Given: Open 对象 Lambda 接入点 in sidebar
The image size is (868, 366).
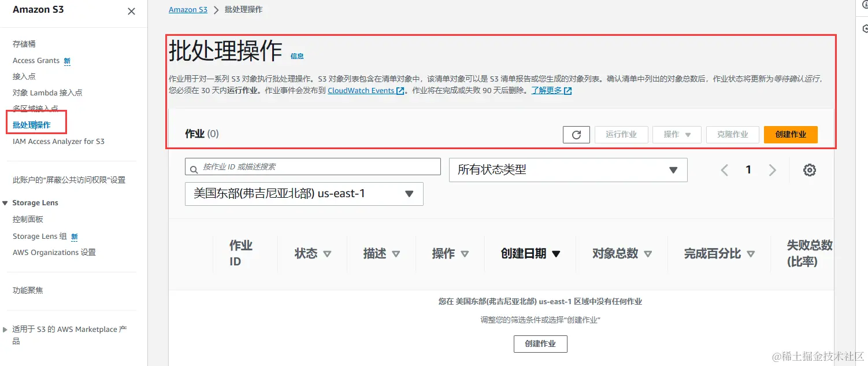Looking at the screenshot, I should (x=47, y=93).
